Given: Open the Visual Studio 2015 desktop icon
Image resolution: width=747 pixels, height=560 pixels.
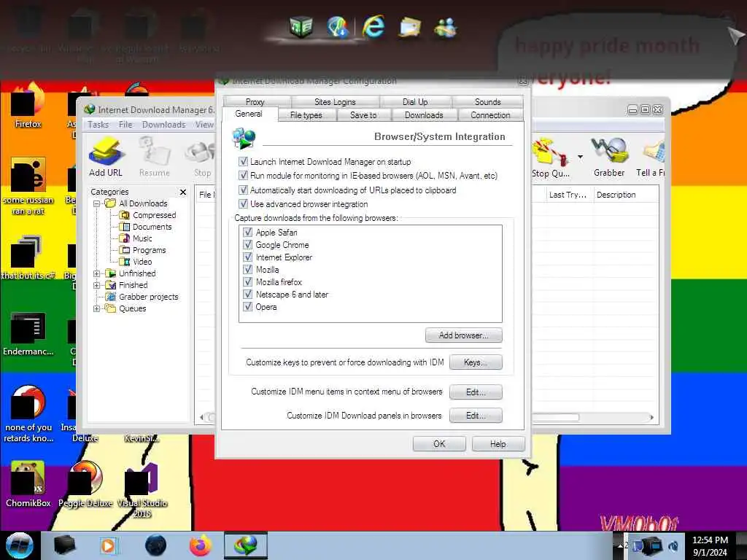Looking at the screenshot, I should point(142,490).
